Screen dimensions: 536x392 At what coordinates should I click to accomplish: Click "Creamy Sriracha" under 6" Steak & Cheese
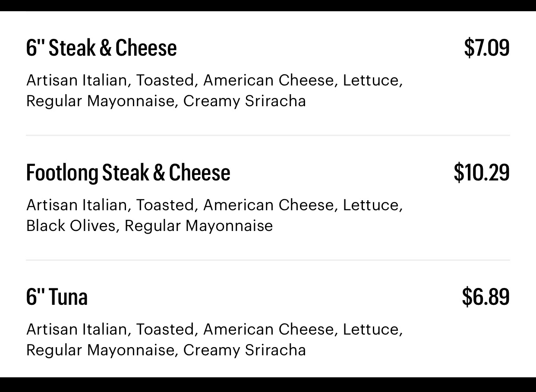point(244,101)
